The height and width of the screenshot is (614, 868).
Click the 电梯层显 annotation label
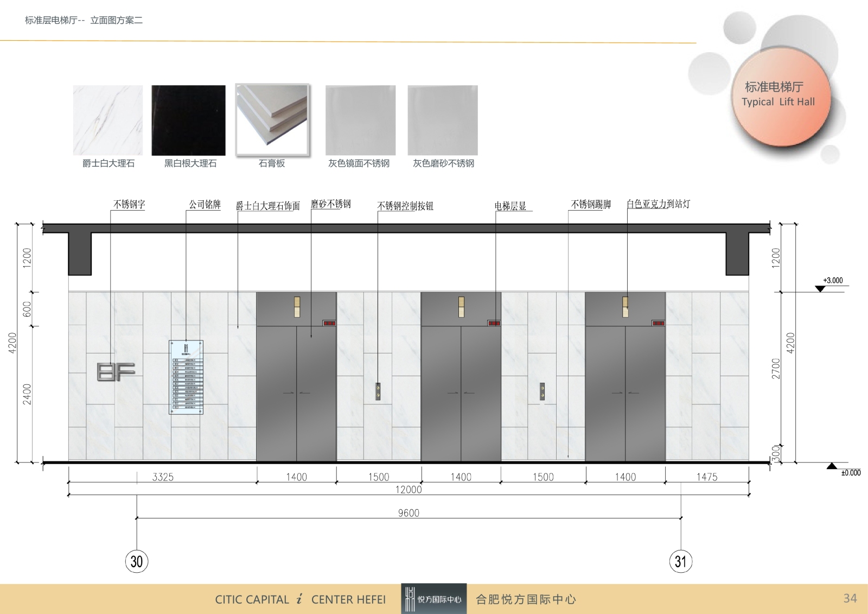[510, 206]
